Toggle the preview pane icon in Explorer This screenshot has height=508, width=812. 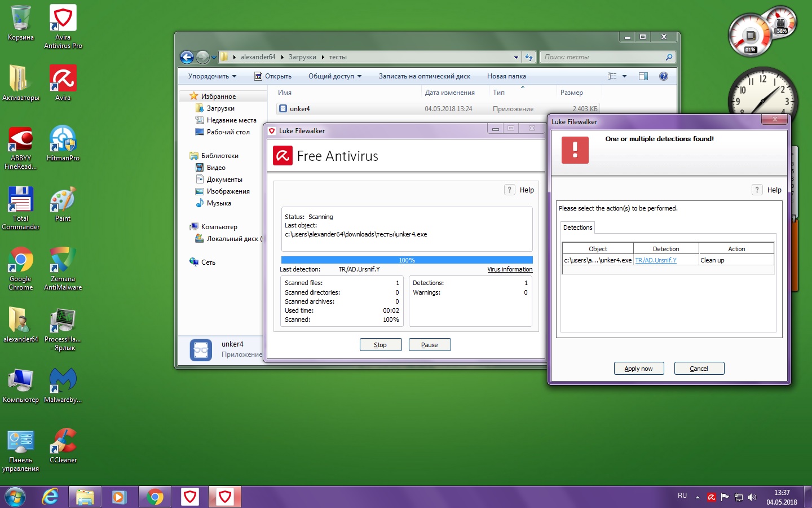pos(643,76)
